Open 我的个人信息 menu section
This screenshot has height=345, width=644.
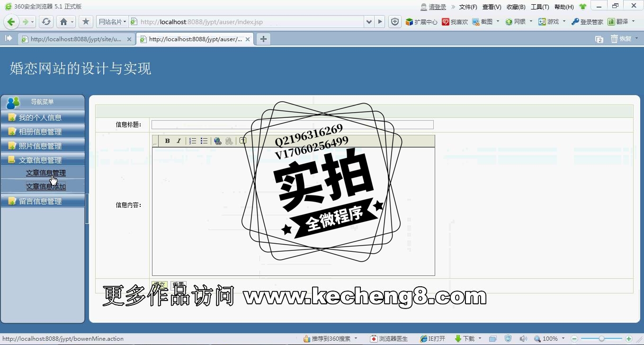43,117
